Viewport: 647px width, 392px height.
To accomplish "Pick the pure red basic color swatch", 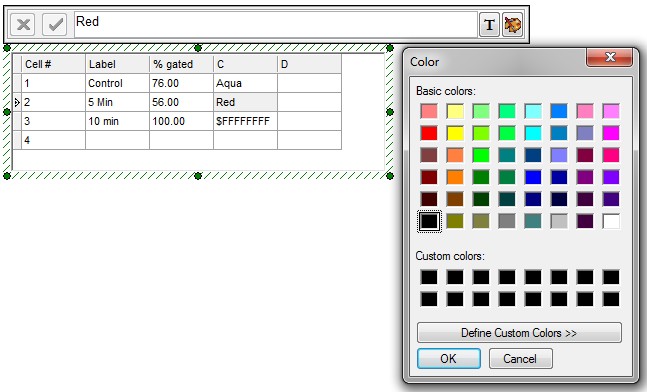I will coord(429,133).
